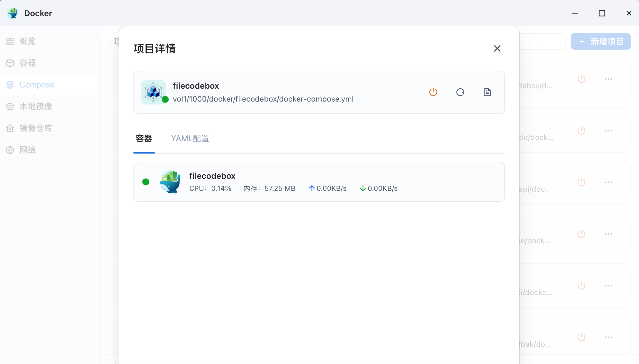Click the green status dot of filecodebox container
This screenshot has height=364, width=639.
coord(146,182)
